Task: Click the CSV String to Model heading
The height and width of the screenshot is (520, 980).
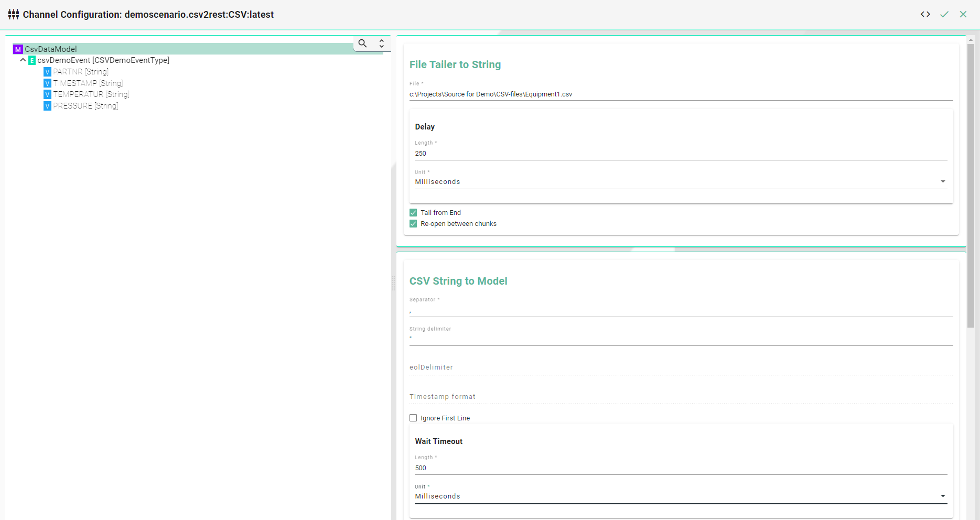Action: [458, 281]
